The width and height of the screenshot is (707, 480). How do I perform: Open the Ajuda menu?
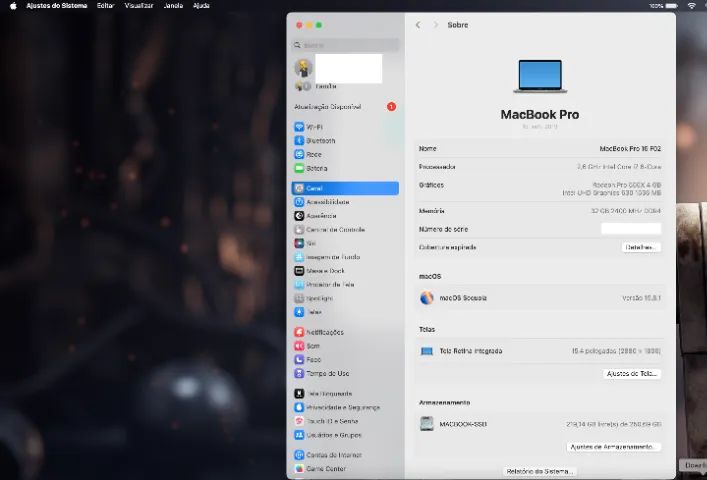point(201,6)
